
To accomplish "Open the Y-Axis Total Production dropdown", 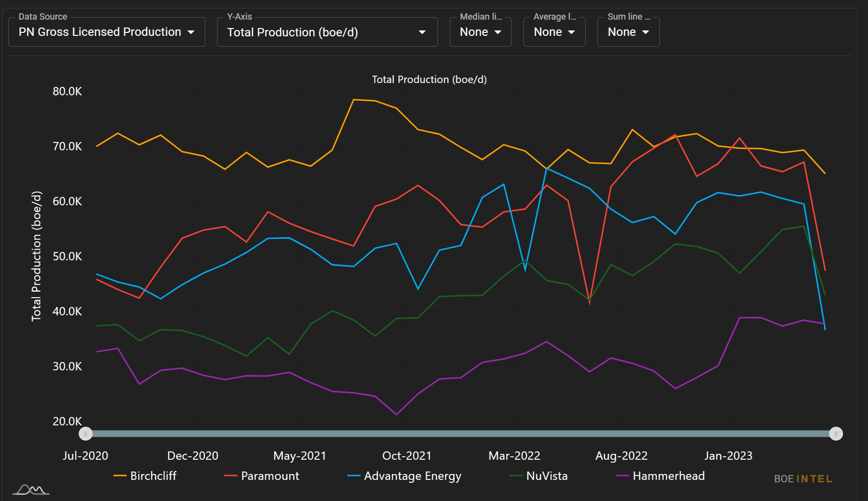I will click(x=327, y=32).
